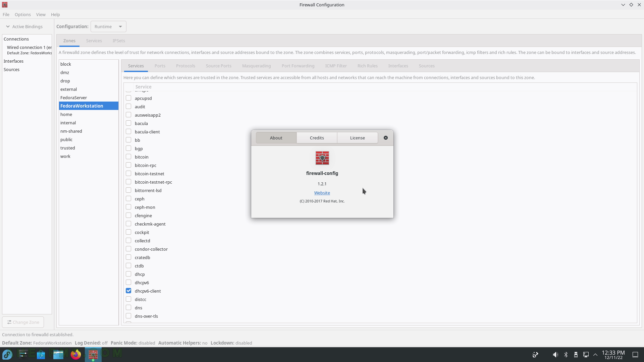Screen dimensions: 644x362
Task: Open the wired network tray icon
Action: (x=586, y=355)
